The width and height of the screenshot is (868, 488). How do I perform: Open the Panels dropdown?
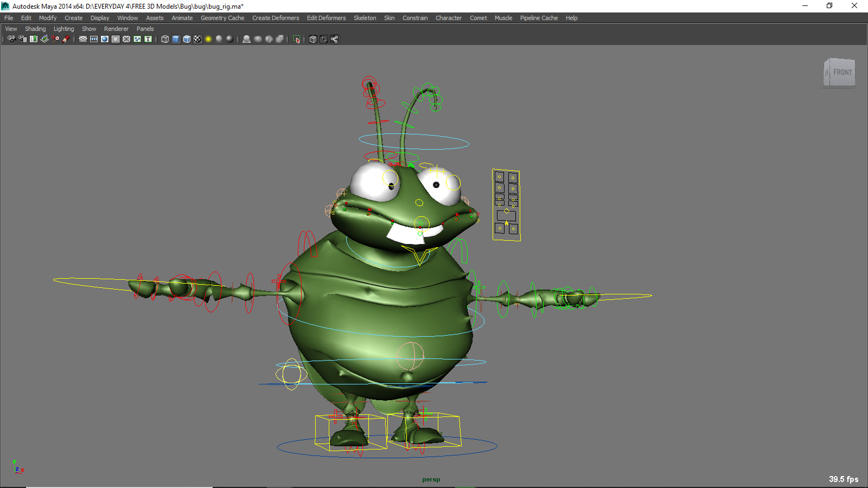[145, 28]
